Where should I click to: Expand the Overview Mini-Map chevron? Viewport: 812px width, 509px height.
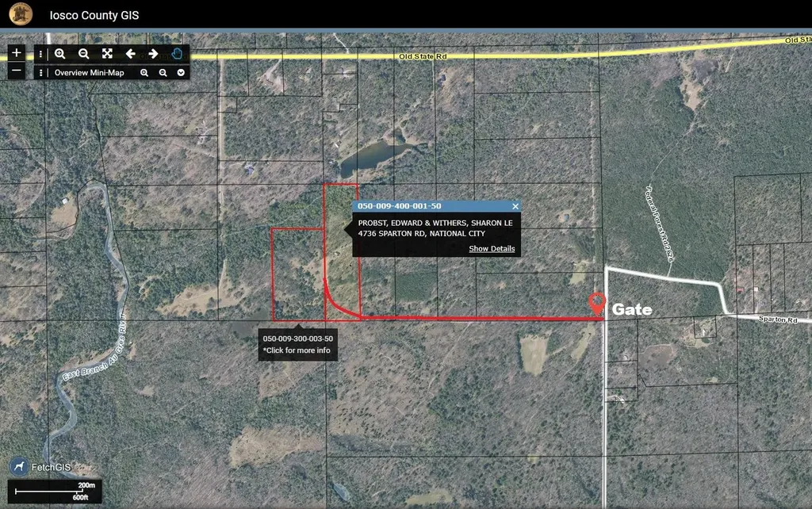click(x=181, y=73)
